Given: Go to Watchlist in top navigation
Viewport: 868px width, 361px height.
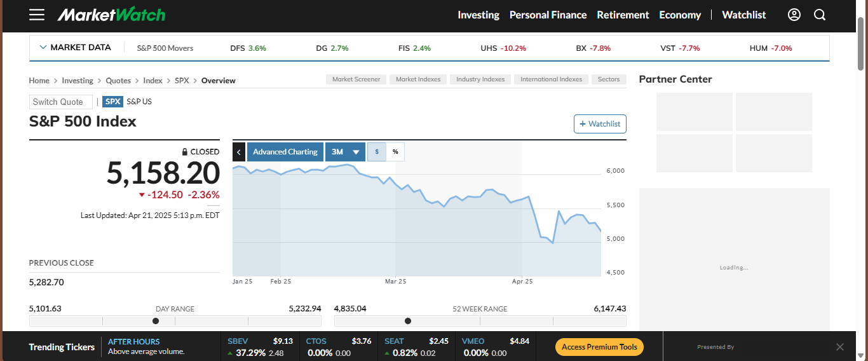Looking at the screenshot, I should (744, 15).
